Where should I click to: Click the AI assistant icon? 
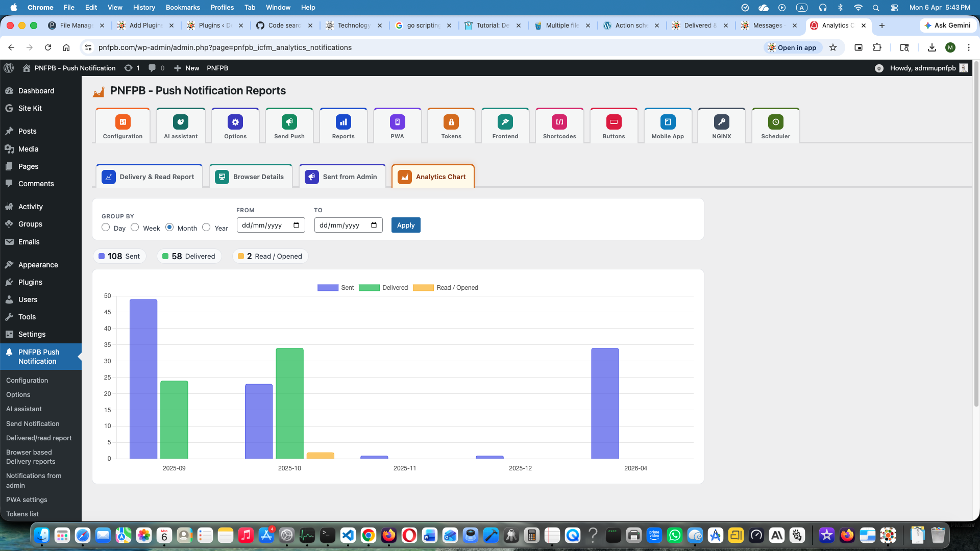181,122
